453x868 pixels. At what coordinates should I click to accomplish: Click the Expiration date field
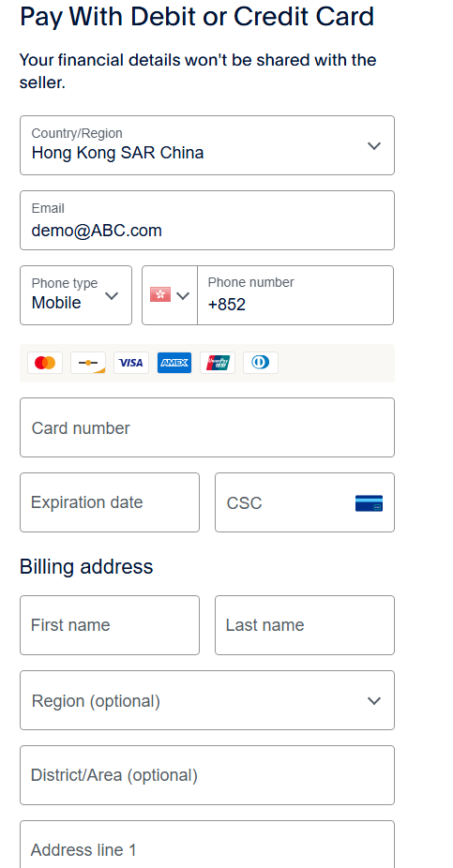click(x=110, y=502)
